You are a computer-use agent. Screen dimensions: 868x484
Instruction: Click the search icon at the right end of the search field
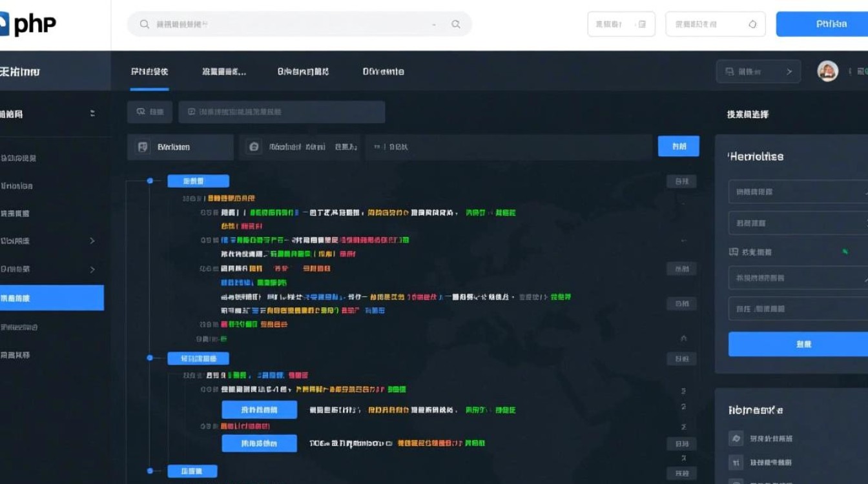456,24
